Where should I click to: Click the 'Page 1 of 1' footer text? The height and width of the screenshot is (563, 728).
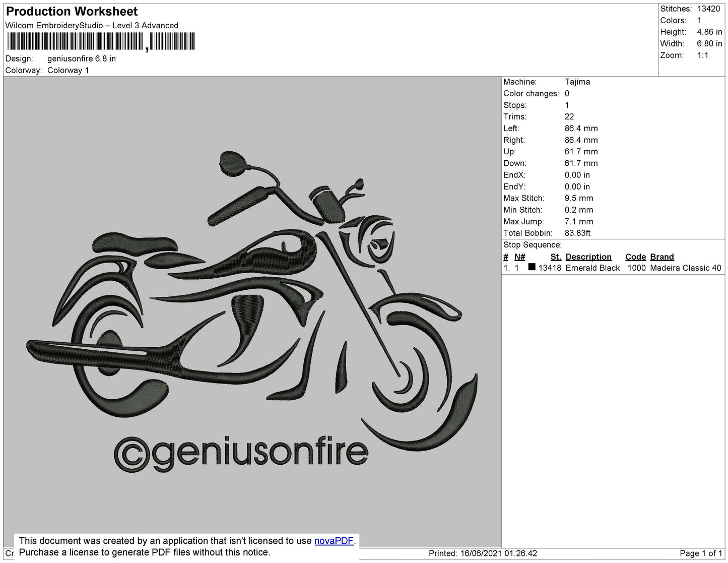(x=701, y=553)
